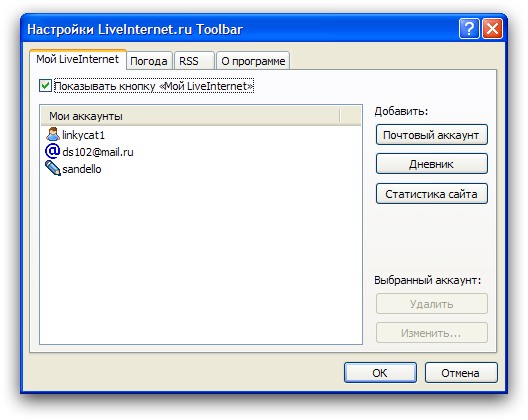This screenshot has height=420, width=528.
Task: Click the Удалить button
Action: click(x=431, y=304)
